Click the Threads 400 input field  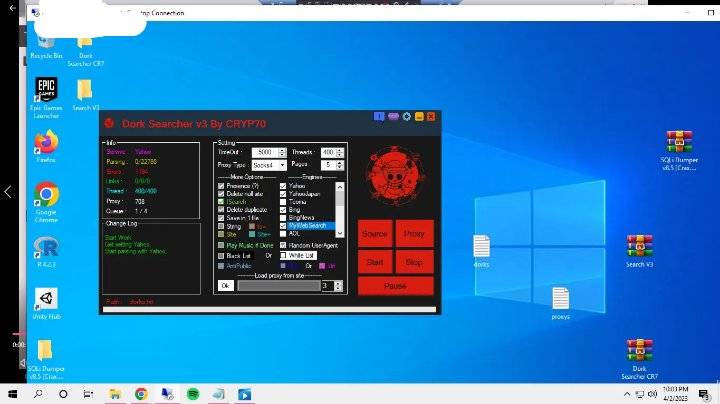click(328, 152)
